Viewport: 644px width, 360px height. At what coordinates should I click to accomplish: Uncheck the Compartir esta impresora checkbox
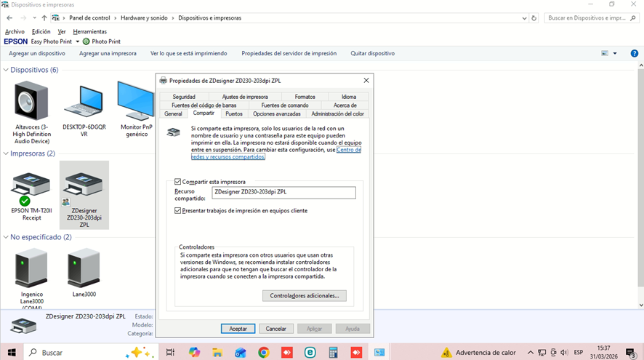click(x=178, y=182)
